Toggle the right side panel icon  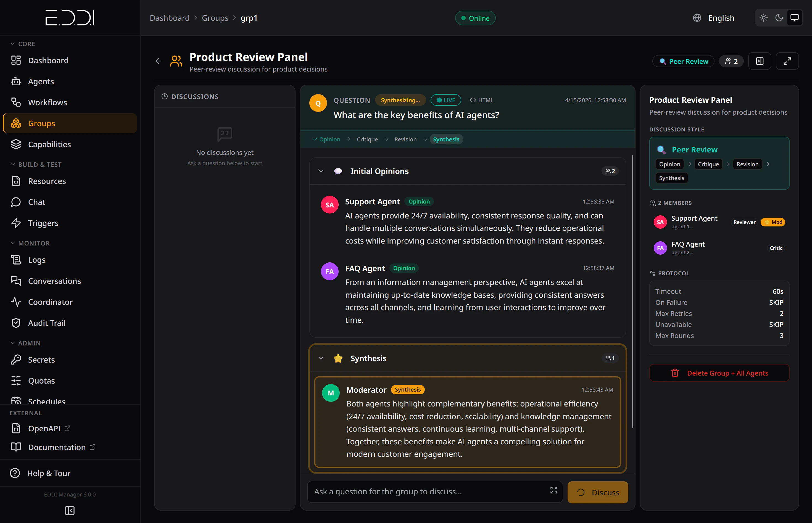(x=760, y=61)
